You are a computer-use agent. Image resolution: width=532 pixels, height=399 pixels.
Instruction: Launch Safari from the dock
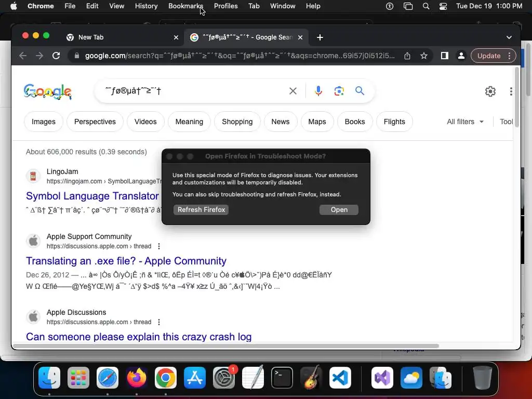[x=108, y=378]
